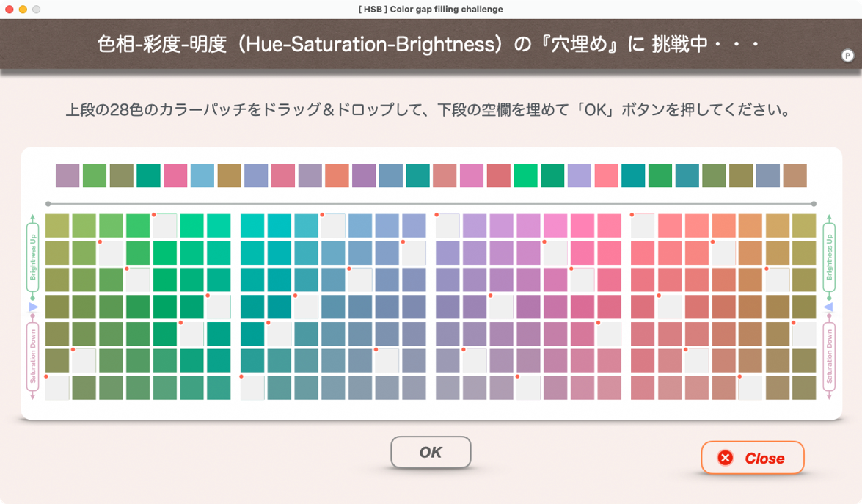The width and height of the screenshot is (862, 504).
Task: Click the right Brightness Up arrow label
Action: pyautogui.click(x=829, y=257)
